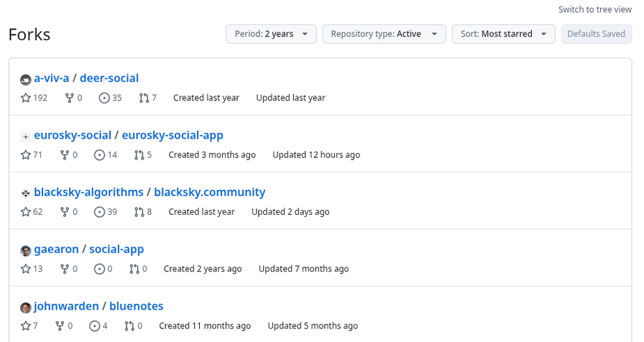
Task: Click the 'Created 2 years ago' text
Action: click(203, 269)
